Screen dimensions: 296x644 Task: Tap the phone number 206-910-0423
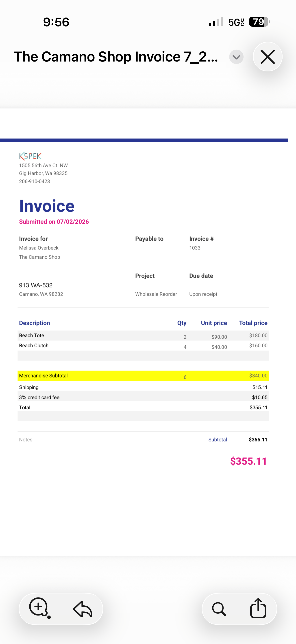(x=35, y=181)
